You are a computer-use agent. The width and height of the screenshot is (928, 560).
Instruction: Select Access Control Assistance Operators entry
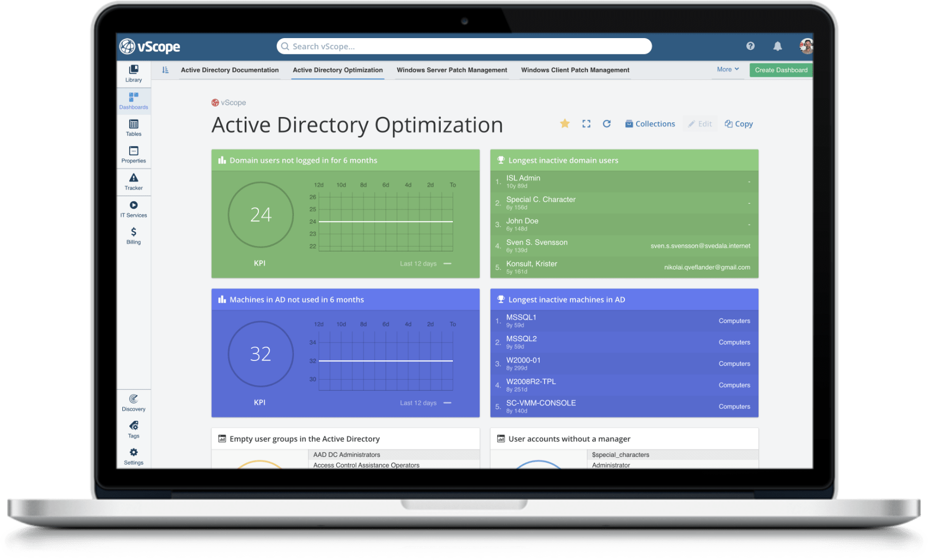(x=394, y=465)
